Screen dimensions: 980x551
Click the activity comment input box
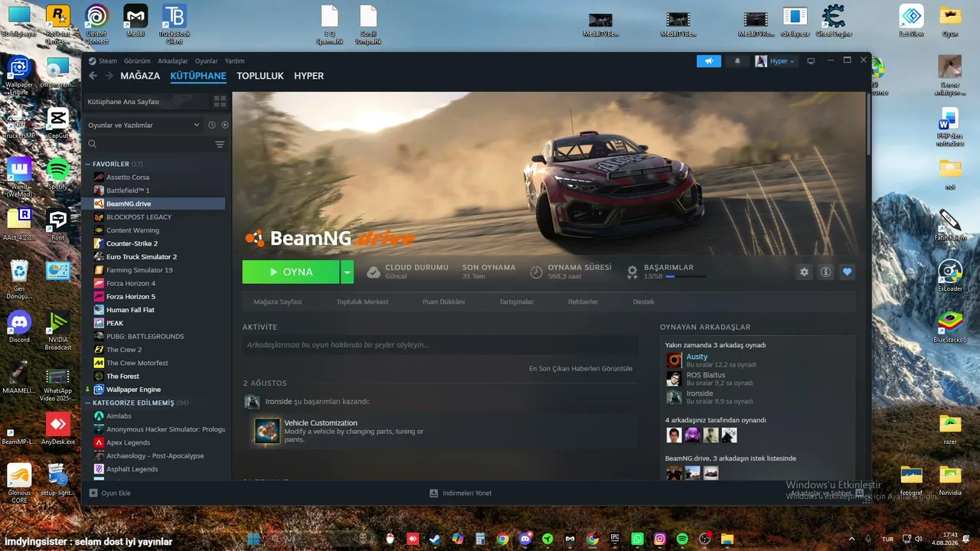pyautogui.click(x=440, y=345)
